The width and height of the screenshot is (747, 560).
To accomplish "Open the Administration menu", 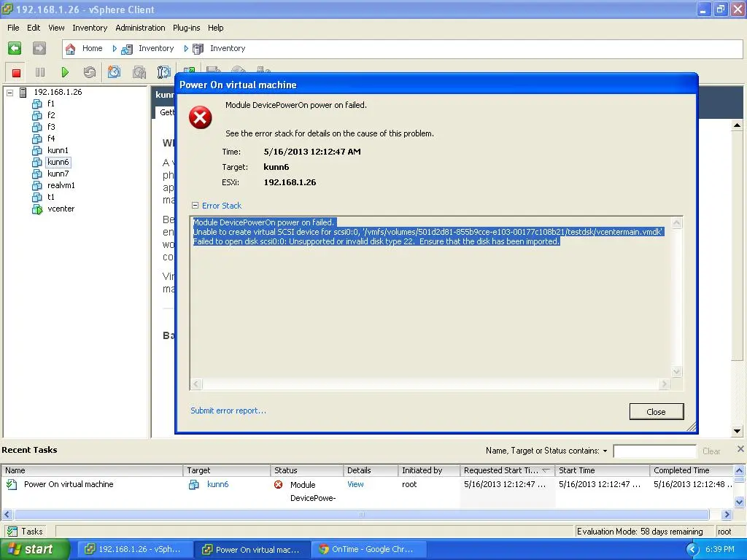I will [140, 28].
